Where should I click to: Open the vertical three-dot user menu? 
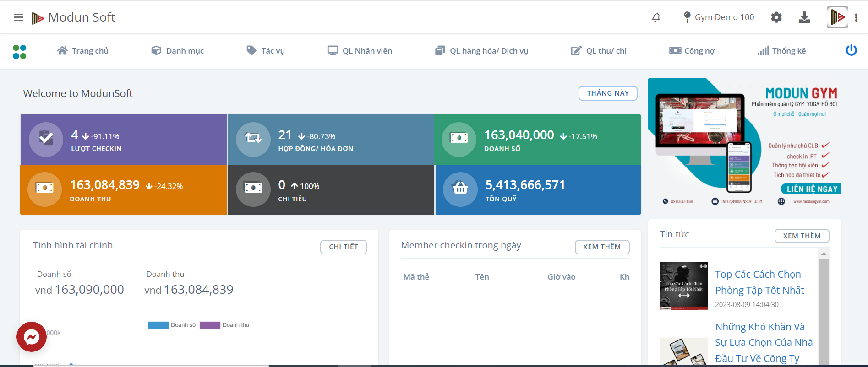coord(856,17)
